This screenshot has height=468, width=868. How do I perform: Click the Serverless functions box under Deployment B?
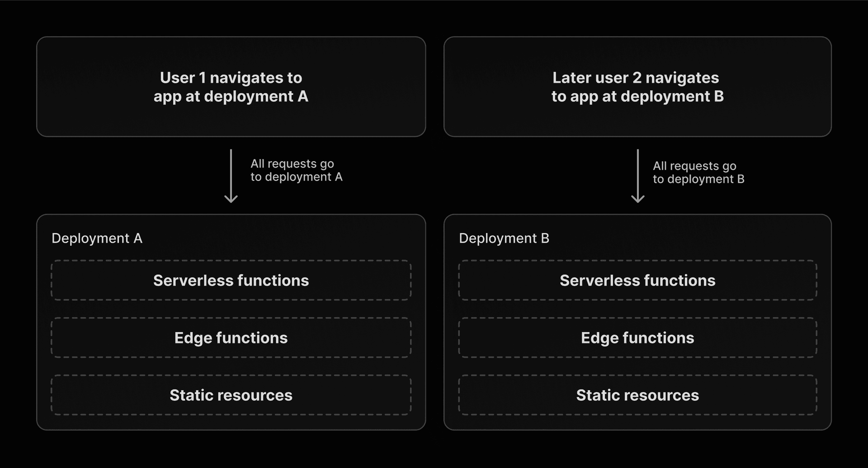638,280
